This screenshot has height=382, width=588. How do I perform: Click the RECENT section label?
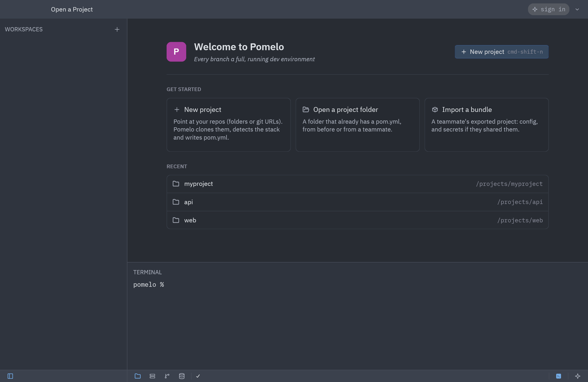click(177, 167)
